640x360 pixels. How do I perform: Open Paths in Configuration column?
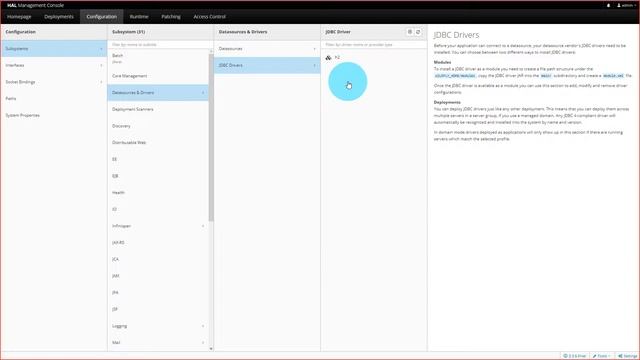click(x=53, y=99)
